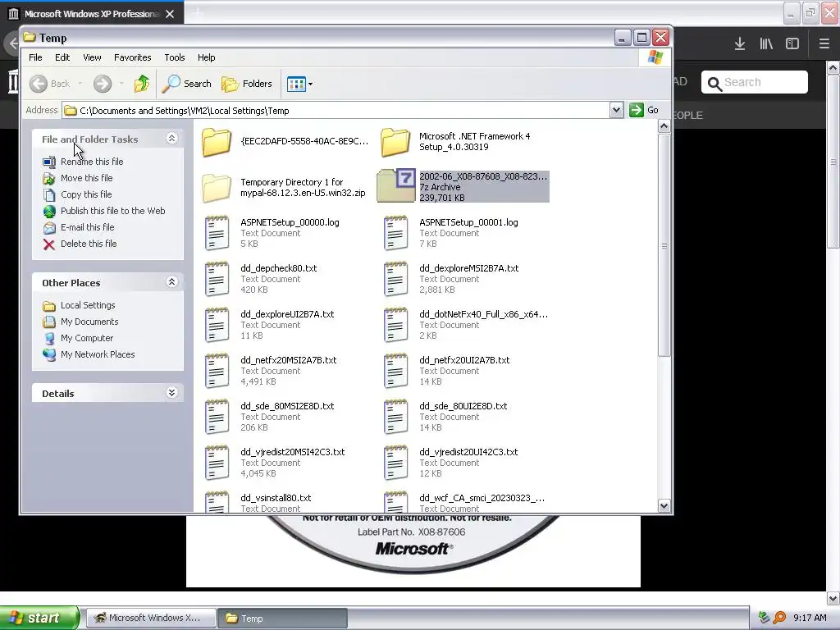The height and width of the screenshot is (630, 840).
Task: Open the Help menu
Action: pyautogui.click(x=206, y=57)
